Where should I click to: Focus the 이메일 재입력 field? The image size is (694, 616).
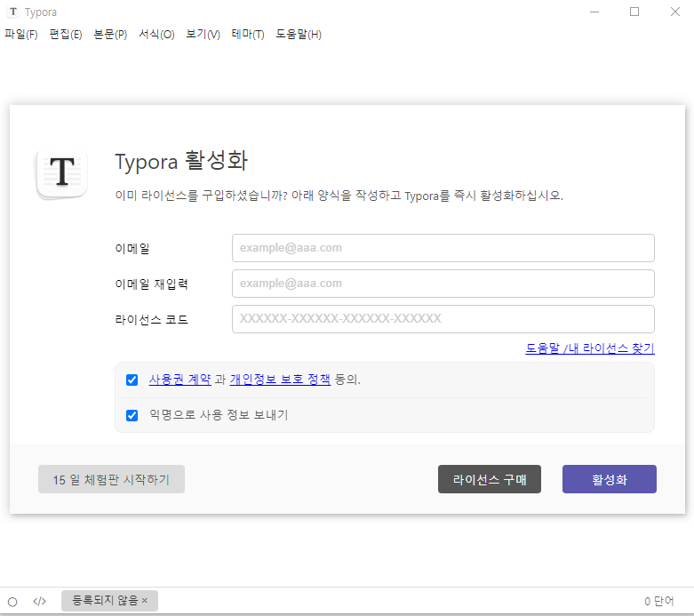tap(443, 284)
